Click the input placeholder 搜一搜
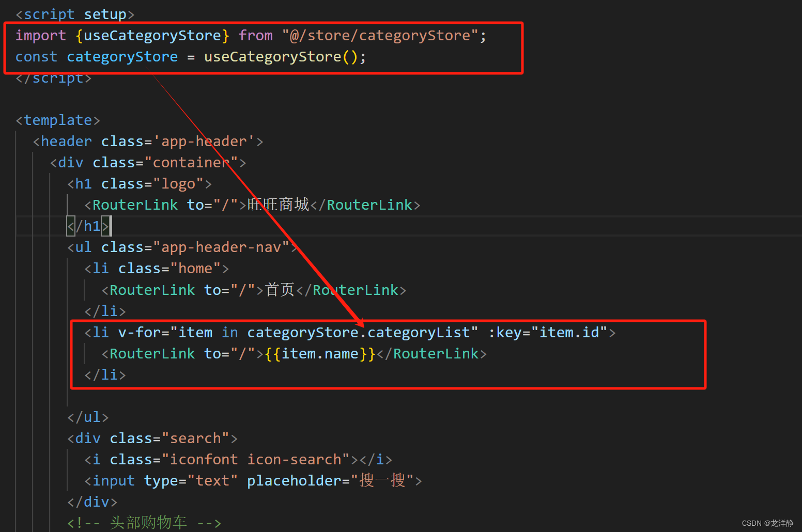 point(382,480)
